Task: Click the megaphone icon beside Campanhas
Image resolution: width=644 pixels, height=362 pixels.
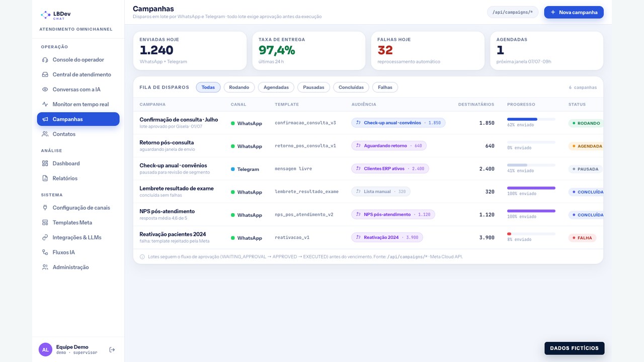Action: 45,119
